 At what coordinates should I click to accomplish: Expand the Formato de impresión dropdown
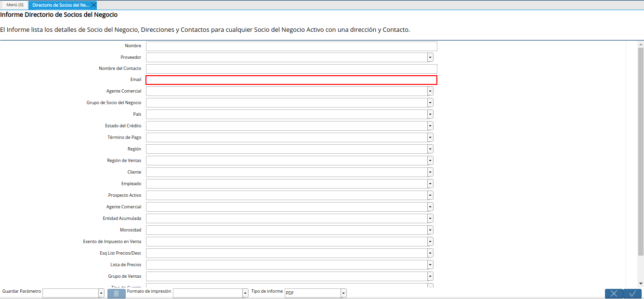[245, 293]
